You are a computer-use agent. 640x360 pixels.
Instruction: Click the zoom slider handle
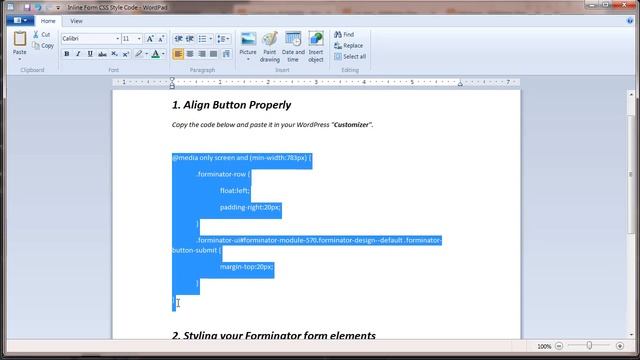tap(589, 346)
